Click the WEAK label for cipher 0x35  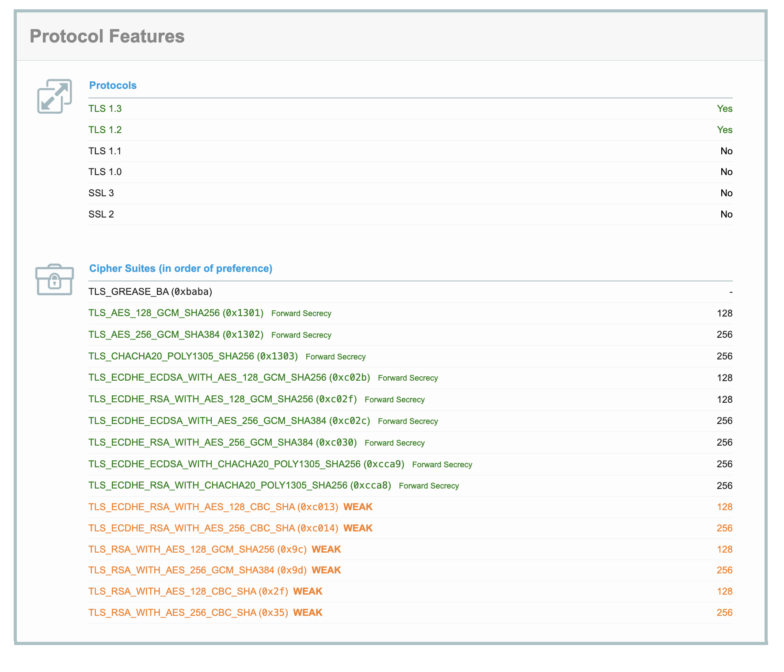pos(308,613)
